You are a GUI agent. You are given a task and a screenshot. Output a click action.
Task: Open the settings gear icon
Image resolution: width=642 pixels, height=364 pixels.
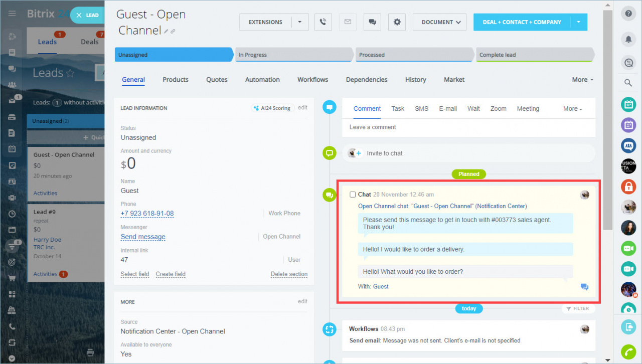[397, 22]
